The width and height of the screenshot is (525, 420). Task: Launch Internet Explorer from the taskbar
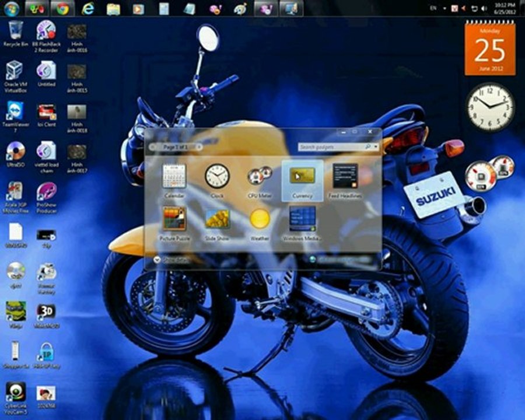click(87, 8)
